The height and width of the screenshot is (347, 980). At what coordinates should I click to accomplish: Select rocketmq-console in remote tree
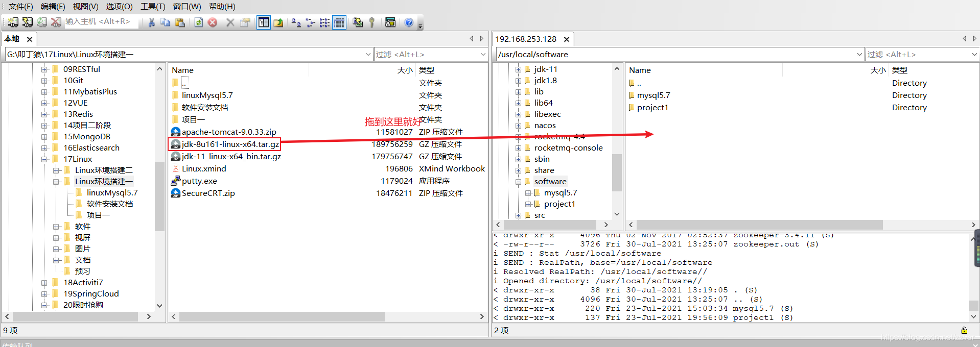tap(568, 147)
